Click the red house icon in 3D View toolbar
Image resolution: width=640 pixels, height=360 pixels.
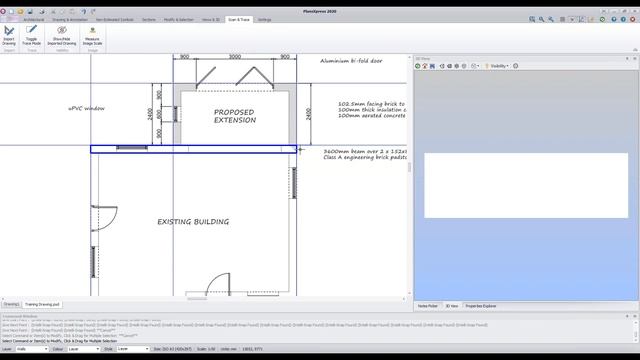(x=425, y=66)
